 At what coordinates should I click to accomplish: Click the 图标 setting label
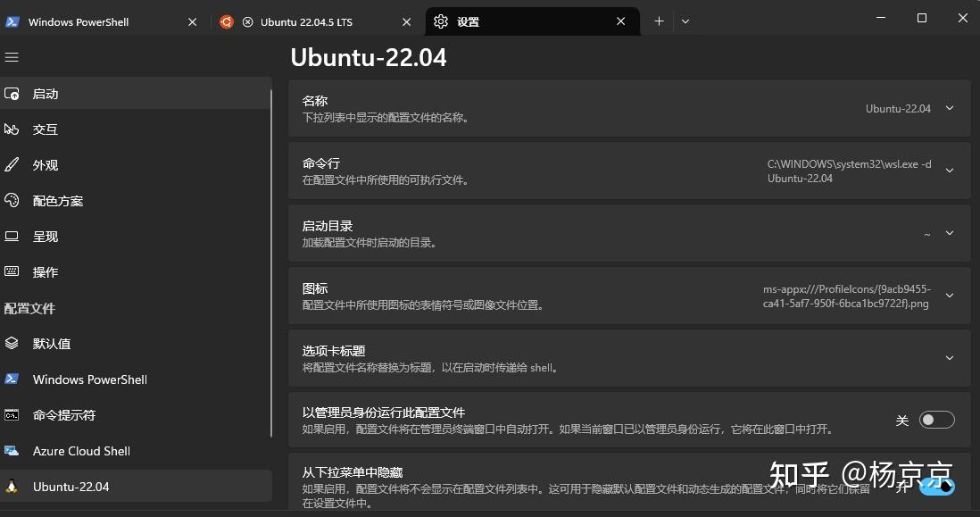tap(315, 288)
